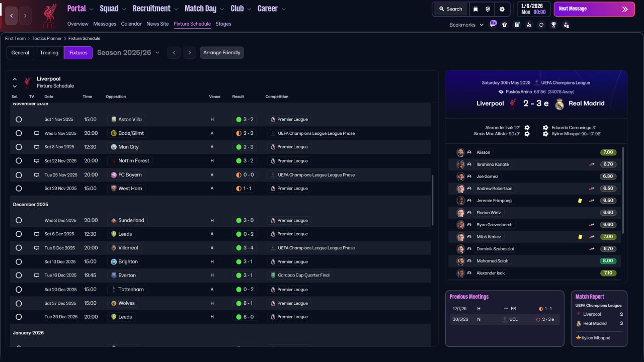Collapse the Liverpool Fixture Schedule expander
Screen dimensions: 644x362
click(x=15, y=79)
